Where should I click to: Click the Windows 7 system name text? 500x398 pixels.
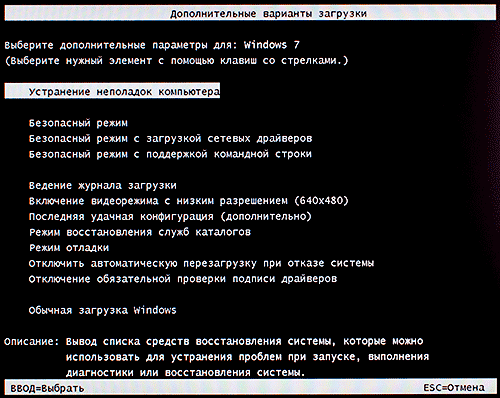coord(272,45)
